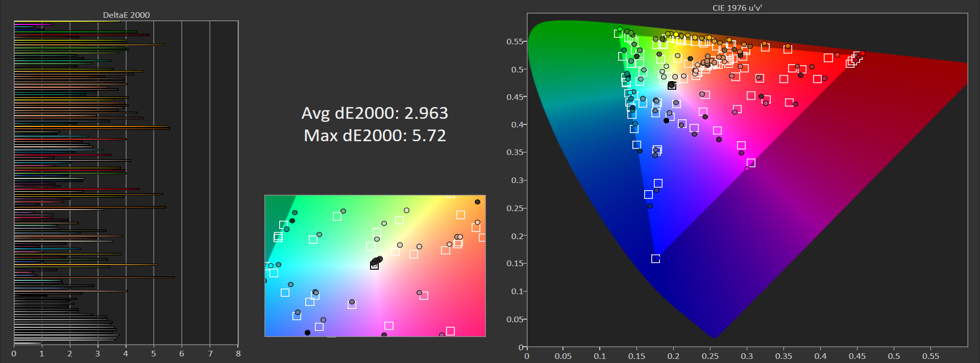Click the magenta measured dot near v' 0.32

click(747, 169)
